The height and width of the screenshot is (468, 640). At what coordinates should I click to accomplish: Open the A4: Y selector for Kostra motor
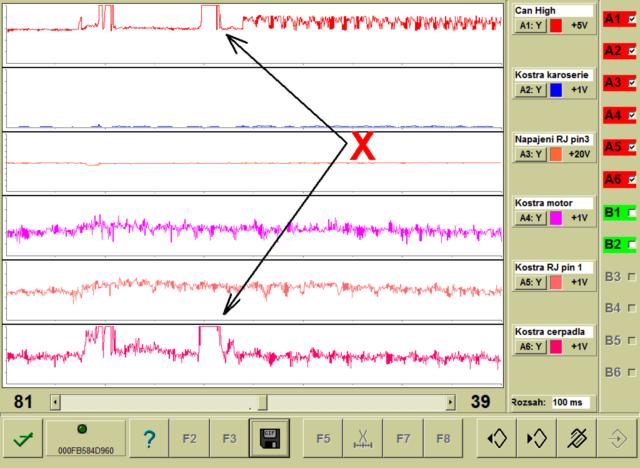[x=530, y=218]
